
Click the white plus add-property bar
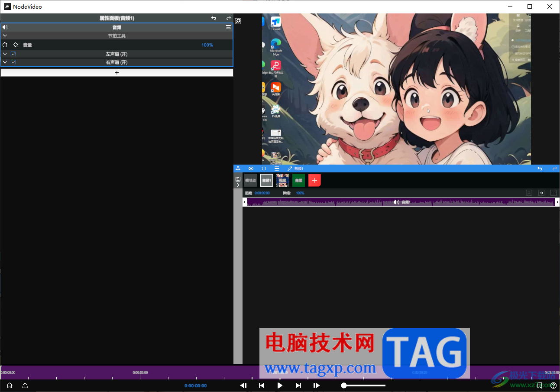coord(117,73)
